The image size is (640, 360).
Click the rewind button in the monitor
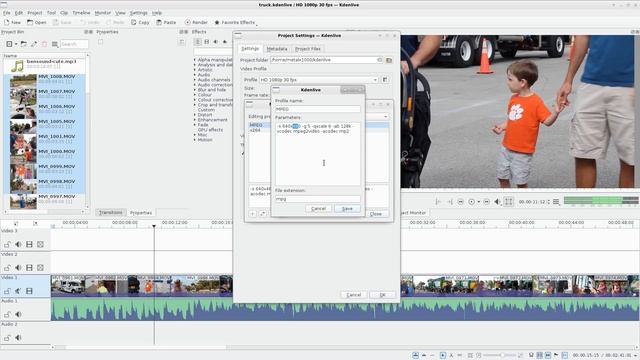coord(460,202)
